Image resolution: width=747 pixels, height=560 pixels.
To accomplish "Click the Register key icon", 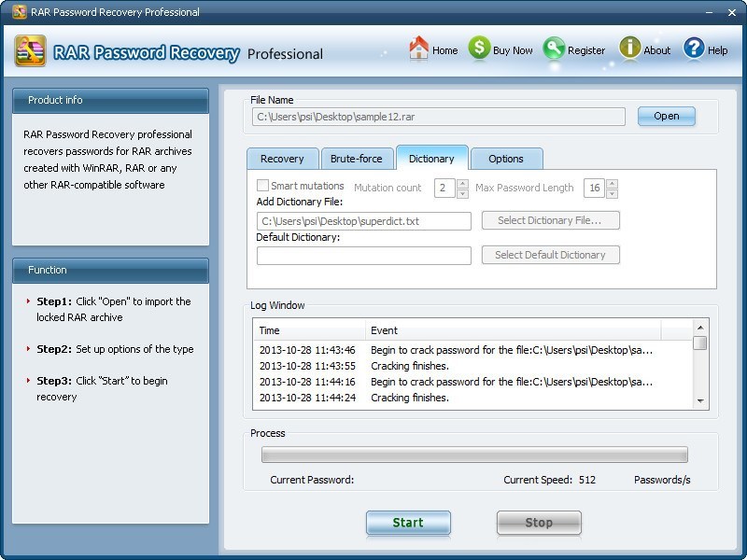I will 555,49.
